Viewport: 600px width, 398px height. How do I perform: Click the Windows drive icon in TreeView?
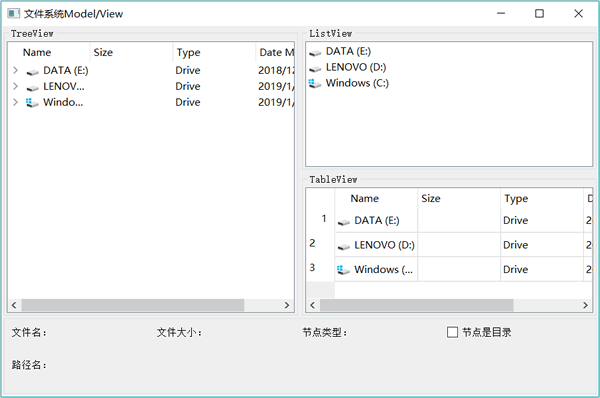tap(32, 103)
